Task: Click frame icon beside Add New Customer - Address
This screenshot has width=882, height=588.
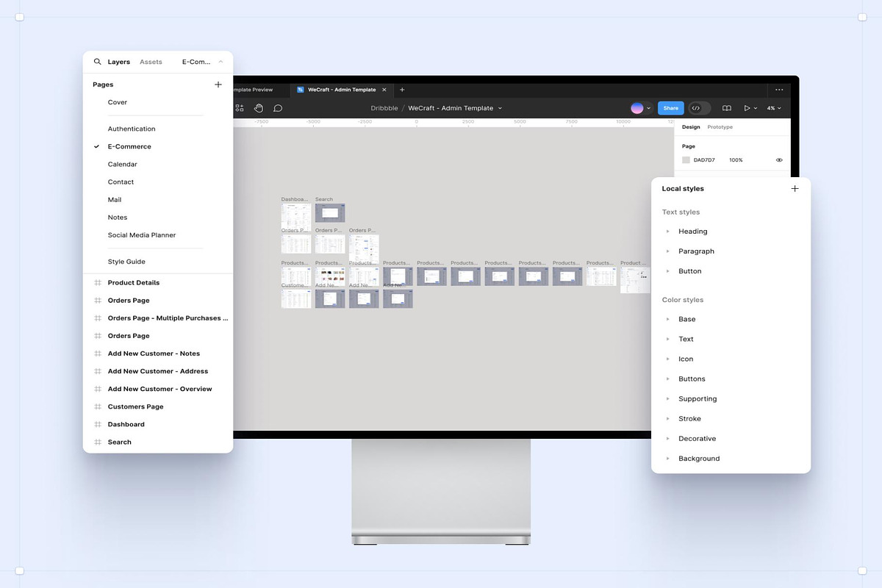Action: pyautogui.click(x=98, y=371)
